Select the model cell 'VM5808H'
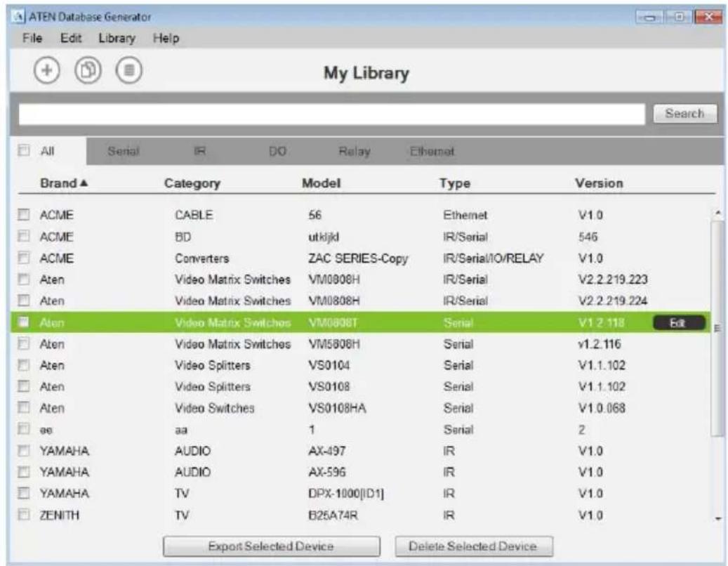The height and width of the screenshot is (566, 728). pos(334,344)
